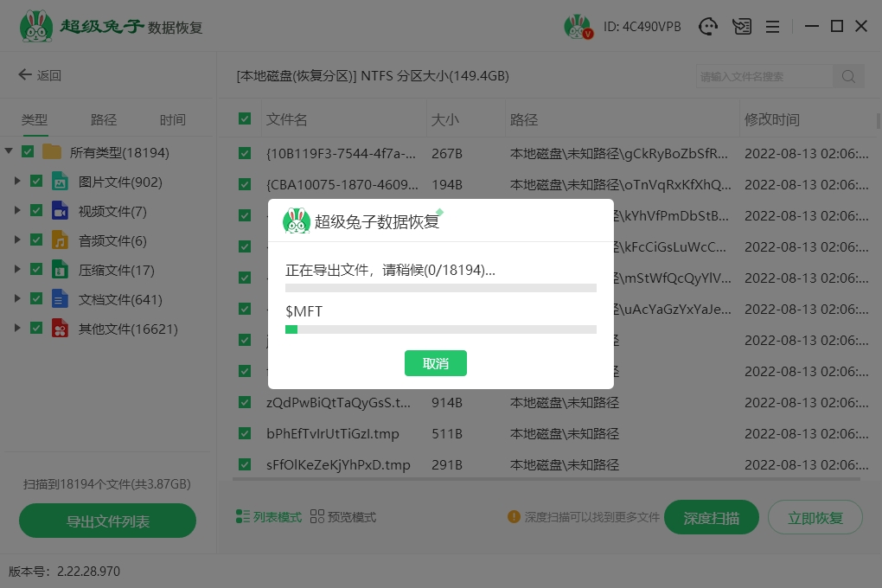Click the $MFT export progress bar
882x588 pixels.
(x=441, y=329)
